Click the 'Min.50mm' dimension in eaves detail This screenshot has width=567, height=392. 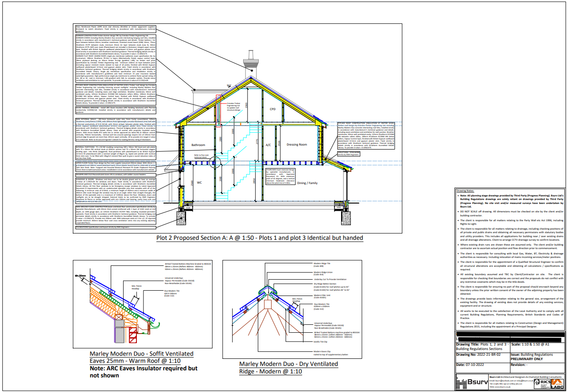pyautogui.click(x=80, y=276)
